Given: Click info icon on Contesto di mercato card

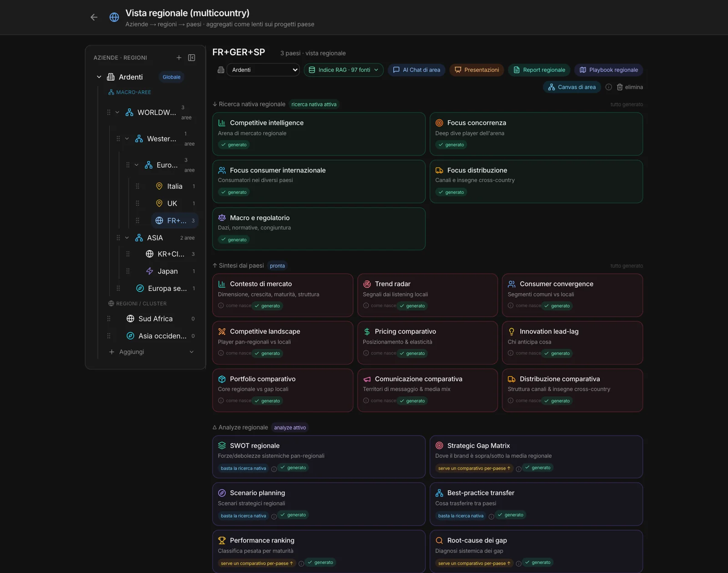Looking at the screenshot, I should [x=221, y=306].
